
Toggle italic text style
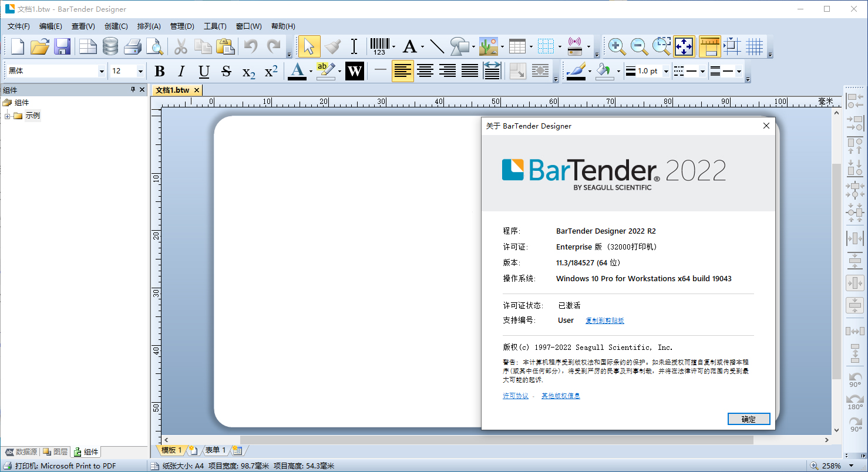coord(181,70)
